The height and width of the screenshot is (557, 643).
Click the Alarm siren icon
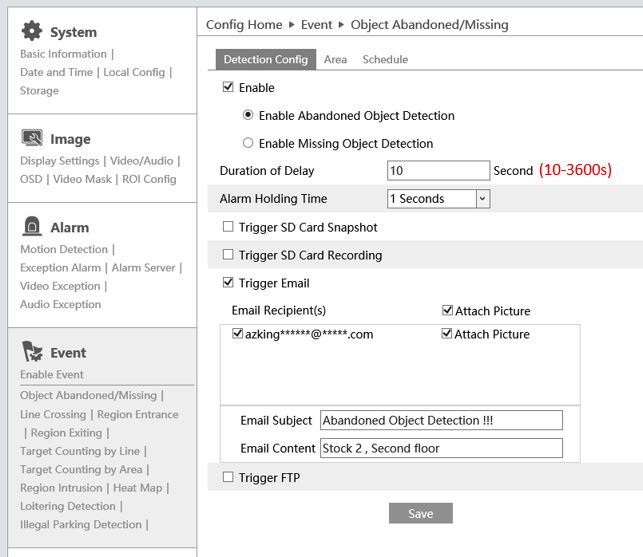coord(32,226)
